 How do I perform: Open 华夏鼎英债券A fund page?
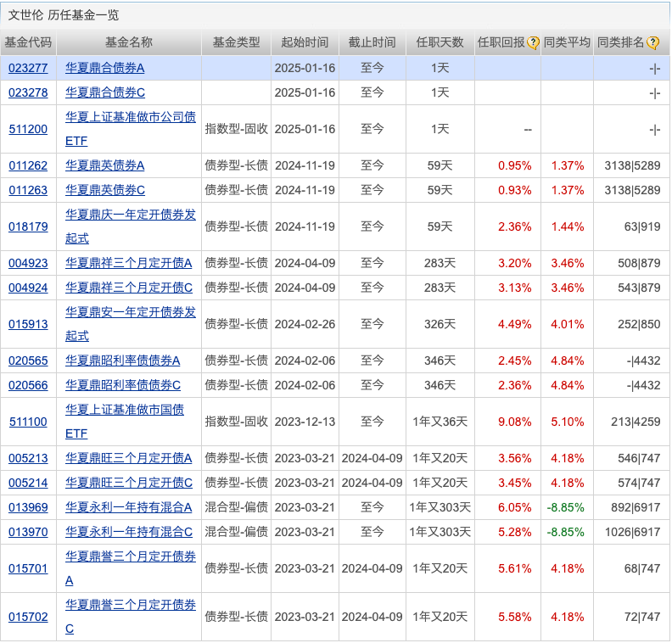click(105, 165)
